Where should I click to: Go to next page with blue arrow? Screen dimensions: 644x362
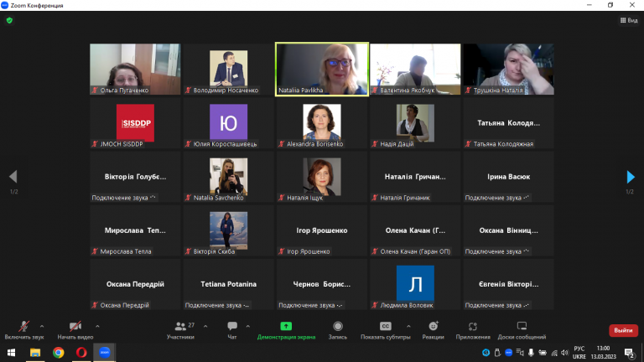click(x=631, y=177)
